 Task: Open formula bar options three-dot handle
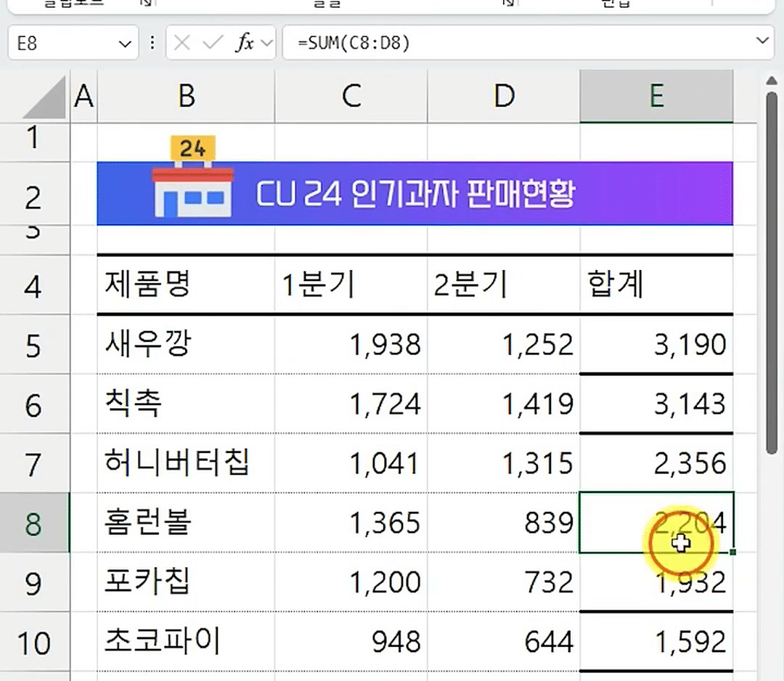pos(152,43)
